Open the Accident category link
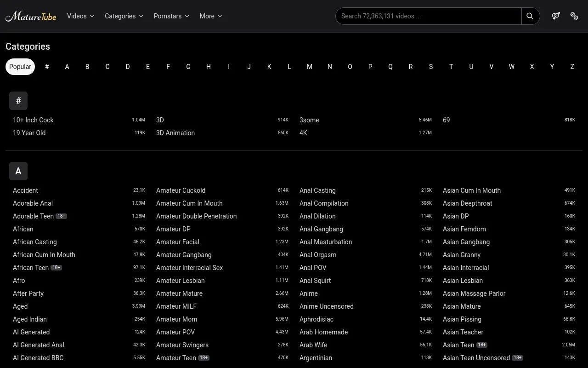This screenshot has height=368, width=588. (x=25, y=190)
